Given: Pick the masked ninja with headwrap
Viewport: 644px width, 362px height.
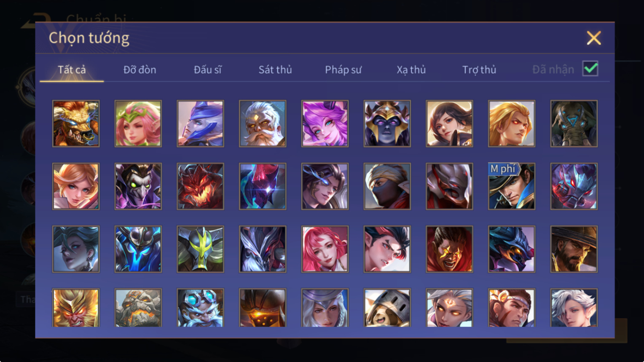Looking at the screenshot, I should pyautogui.click(x=387, y=186).
